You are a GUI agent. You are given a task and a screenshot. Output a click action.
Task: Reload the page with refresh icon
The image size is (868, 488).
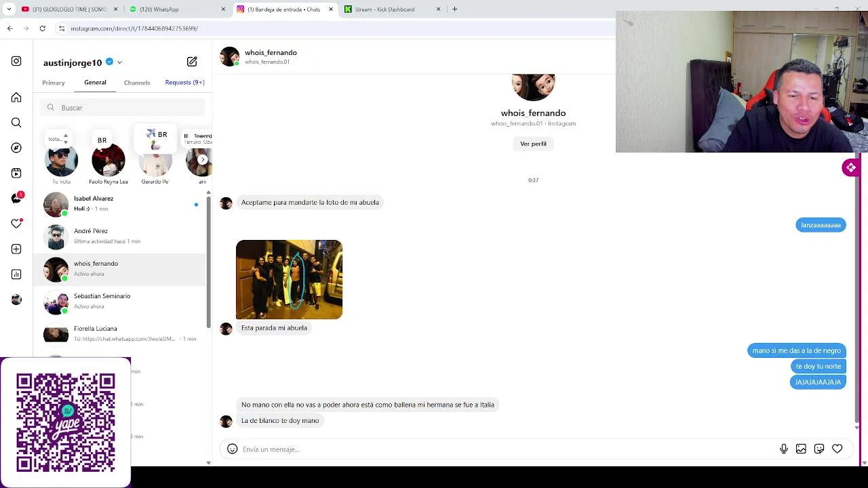(43, 28)
